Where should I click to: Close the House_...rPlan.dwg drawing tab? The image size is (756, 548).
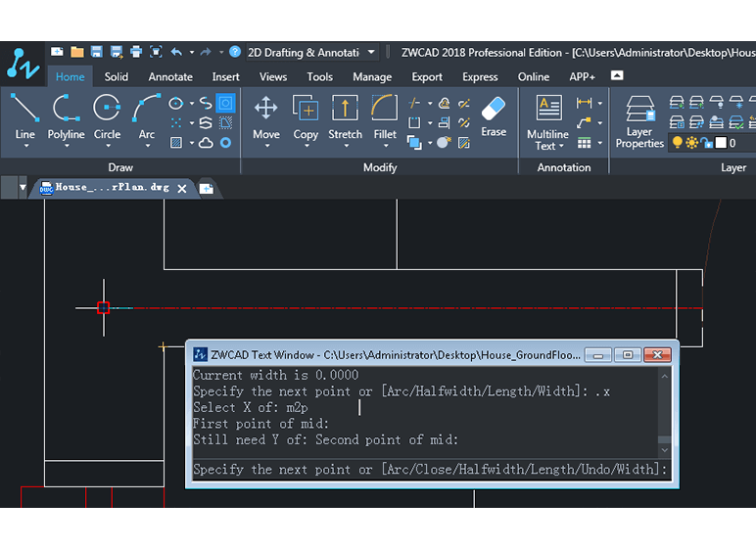(182, 189)
